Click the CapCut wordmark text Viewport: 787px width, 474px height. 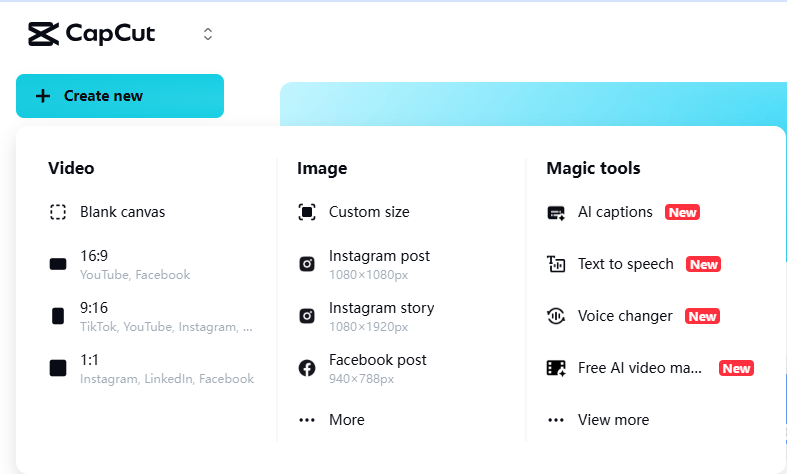click(x=110, y=34)
